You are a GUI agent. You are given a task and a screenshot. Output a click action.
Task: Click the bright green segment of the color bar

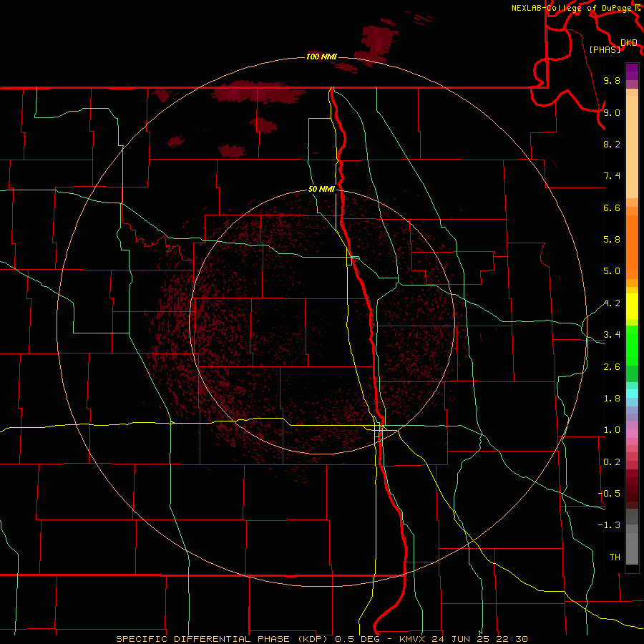[x=632, y=345]
